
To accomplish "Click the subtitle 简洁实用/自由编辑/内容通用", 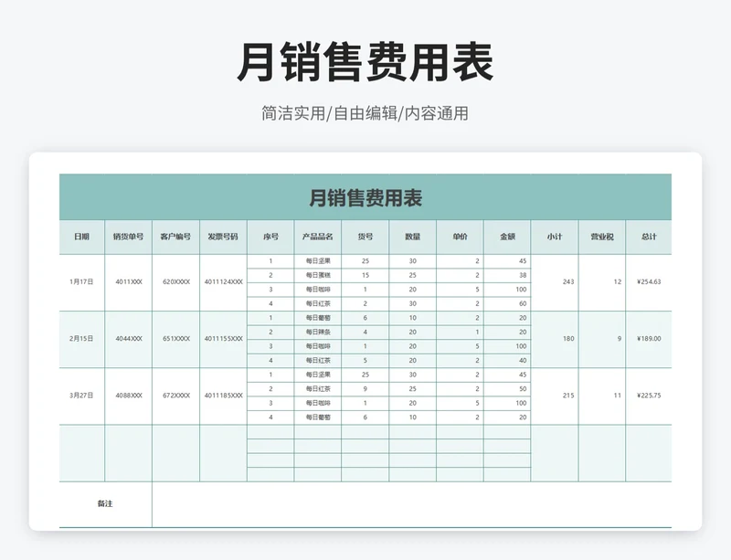I will pyautogui.click(x=365, y=113).
